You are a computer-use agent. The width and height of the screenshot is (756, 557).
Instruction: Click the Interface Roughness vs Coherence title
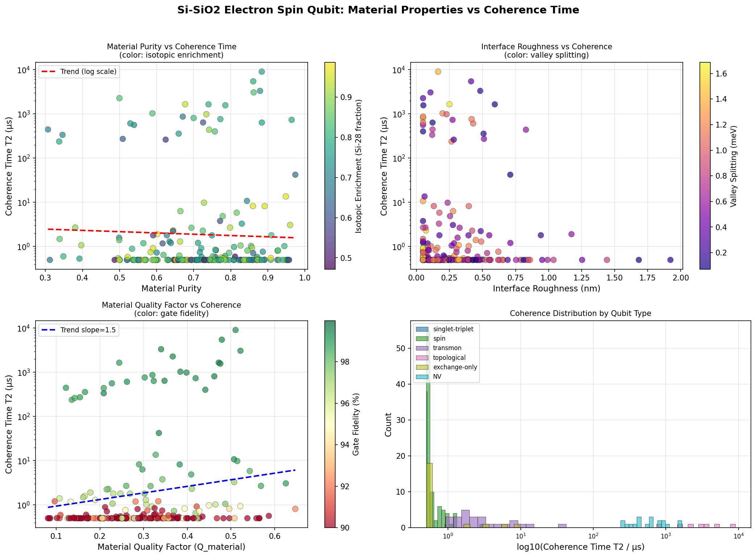pyautogui.click(x=547, y=47)
